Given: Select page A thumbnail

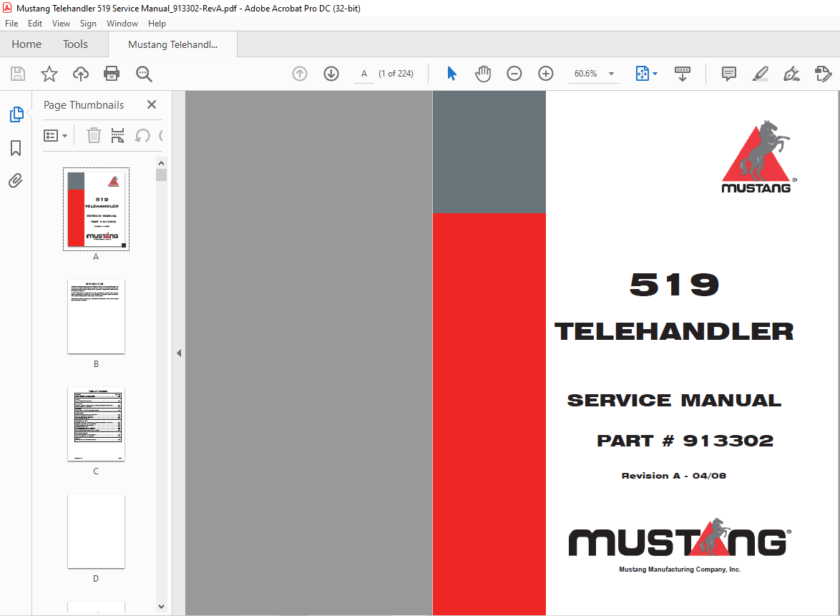Looking at the screenshot, I should (x=96, y=209).
